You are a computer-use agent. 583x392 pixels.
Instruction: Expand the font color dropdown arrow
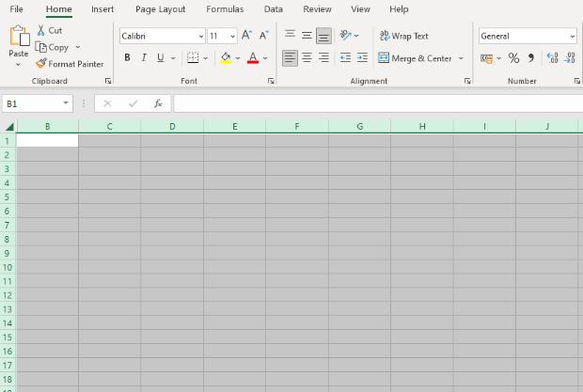pos(265,58)
